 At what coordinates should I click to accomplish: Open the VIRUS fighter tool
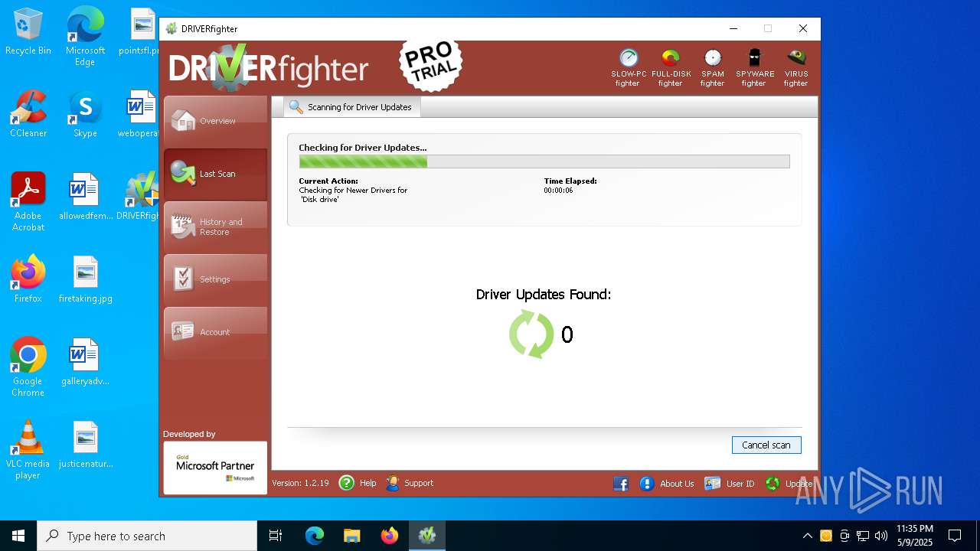(796, 67)
